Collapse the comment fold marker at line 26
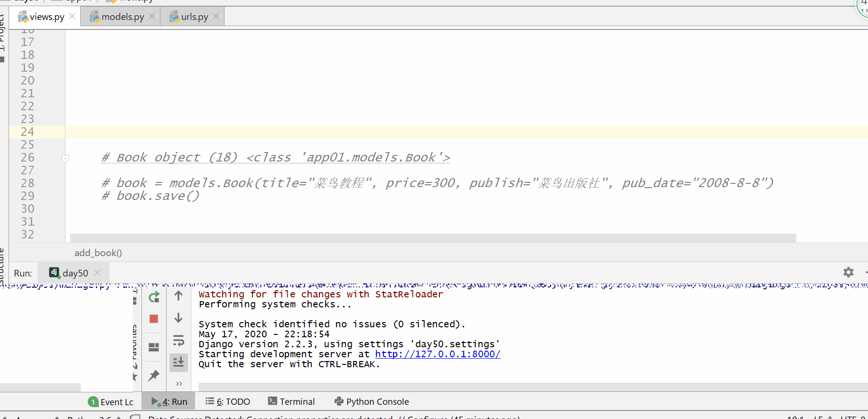Image resolution: width=868 pixels, height=419 pixels. pyautogui.click(x=65, y=158)
